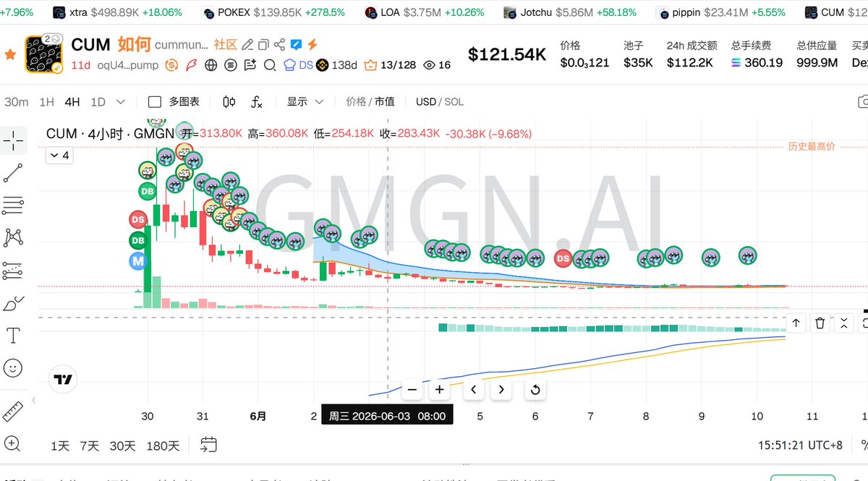Open the candlestick chart style selector
The image size is (868, 481).
click(229, 102)
